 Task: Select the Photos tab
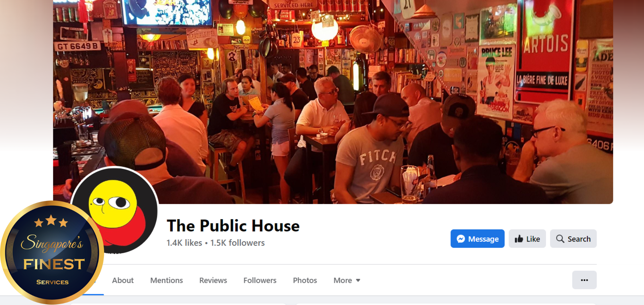305,280
